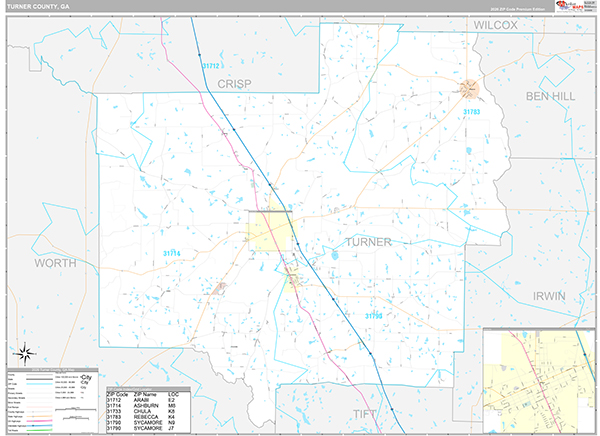This screenshot has height=436, width=600.
Task: Click the distance scale bar in legend
Action: (x=76, y=410)
